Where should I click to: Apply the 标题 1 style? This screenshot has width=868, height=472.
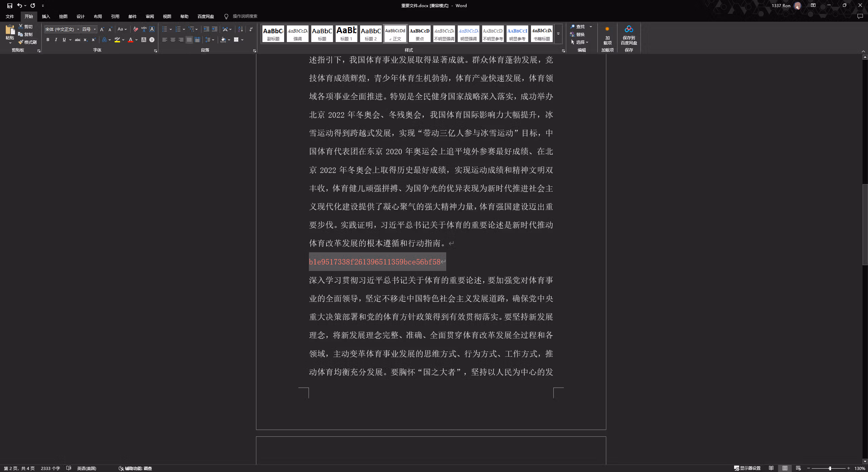point(346,34)
